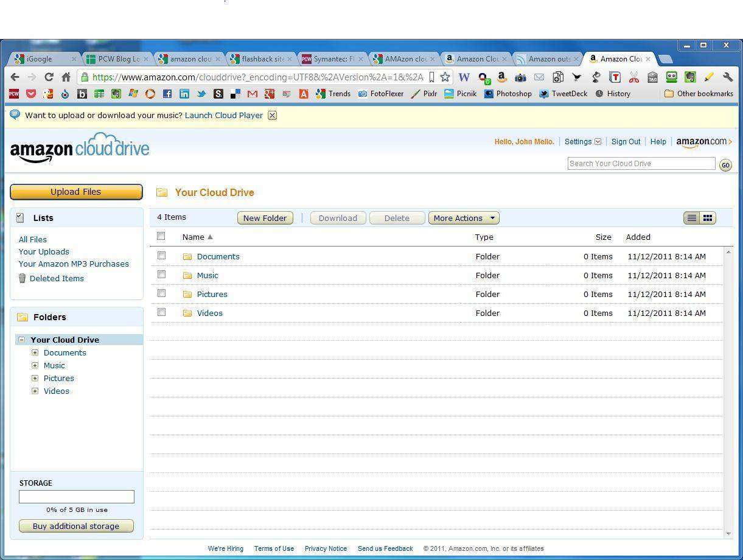
Task: Tick the select-all checkbox in header
Action: click(x=161, y=236)
